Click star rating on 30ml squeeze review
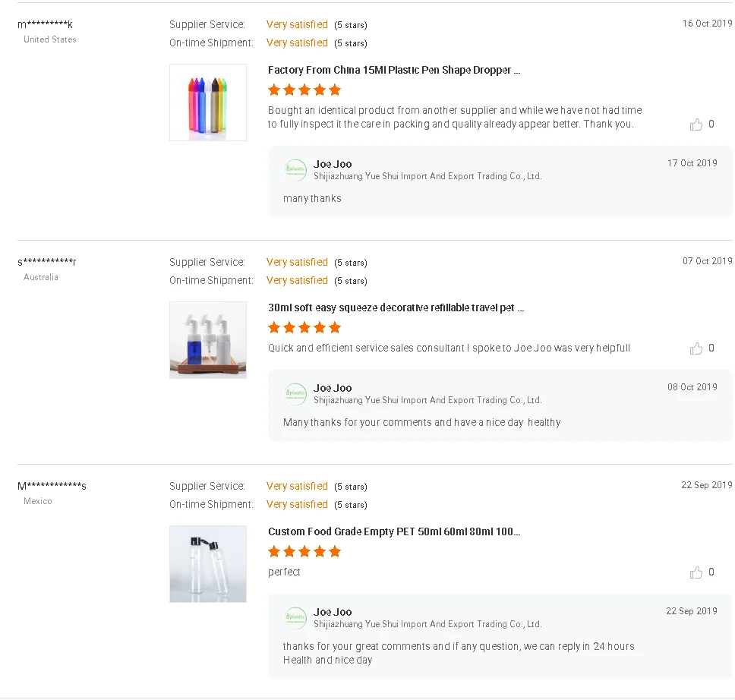The height and width of the screenshot is (700, 735). [x=304, y=328]
